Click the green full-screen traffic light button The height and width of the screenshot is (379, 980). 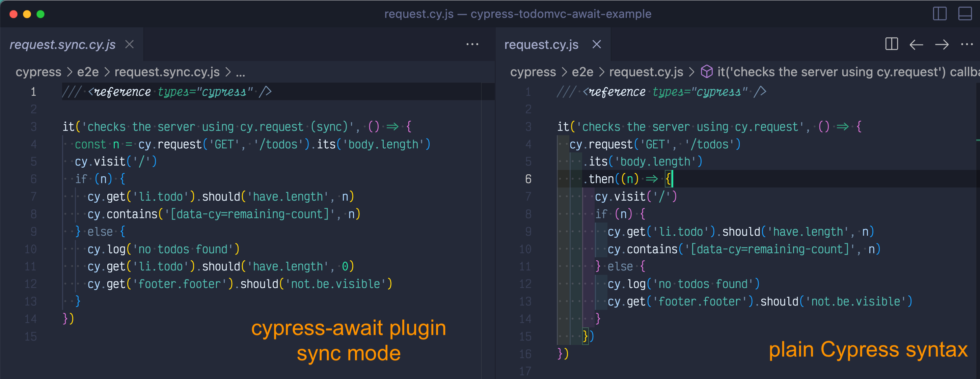coord(40,14)
